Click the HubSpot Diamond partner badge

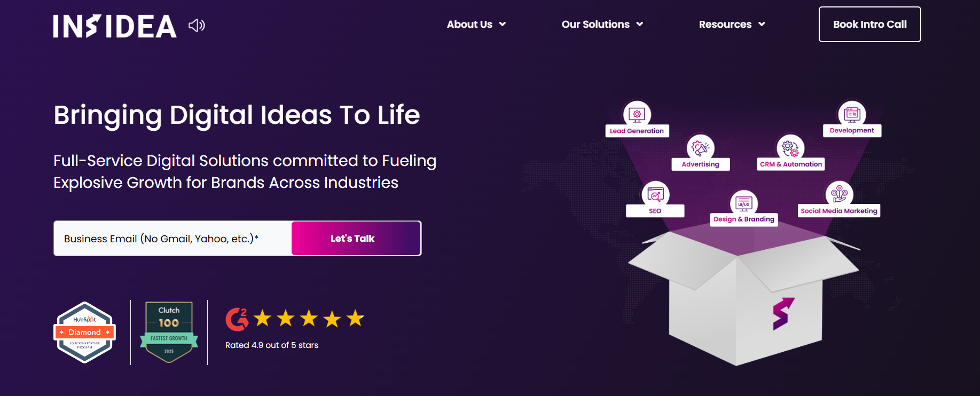point(85,332)
